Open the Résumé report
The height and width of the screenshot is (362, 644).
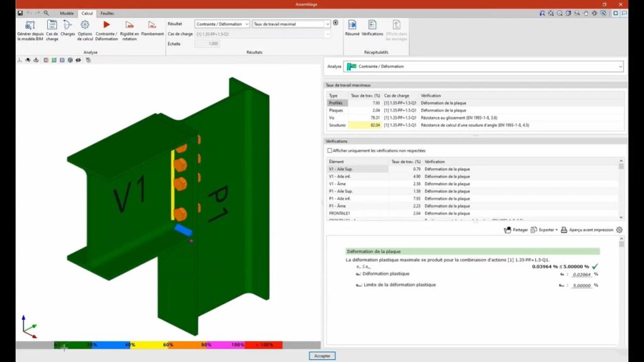click(x=352, y=26)
